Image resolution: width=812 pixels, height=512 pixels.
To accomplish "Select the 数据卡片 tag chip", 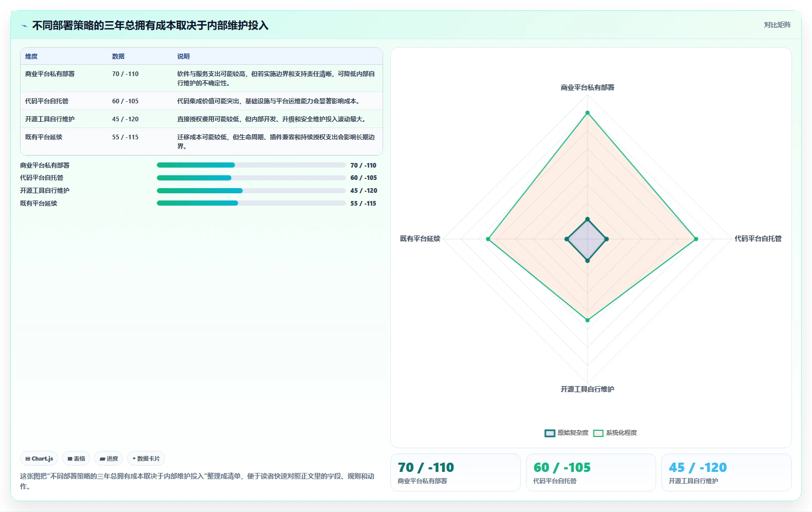I will 146,459.
